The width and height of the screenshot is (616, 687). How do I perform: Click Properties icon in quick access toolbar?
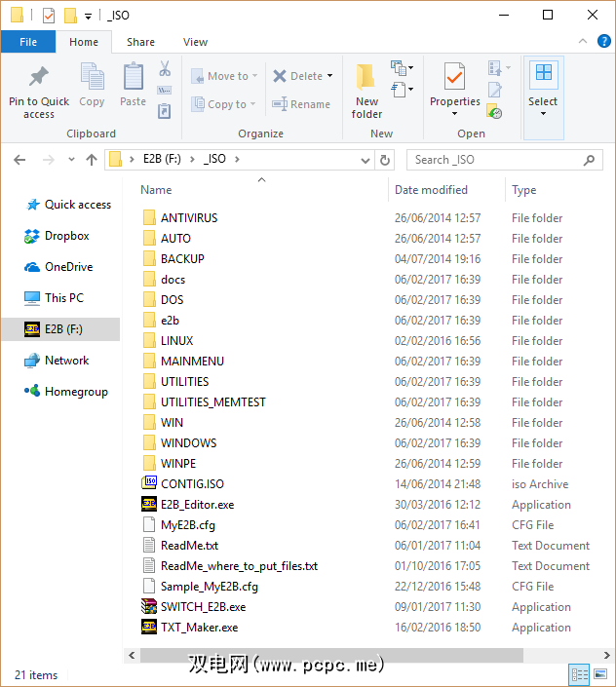[49, 16]
